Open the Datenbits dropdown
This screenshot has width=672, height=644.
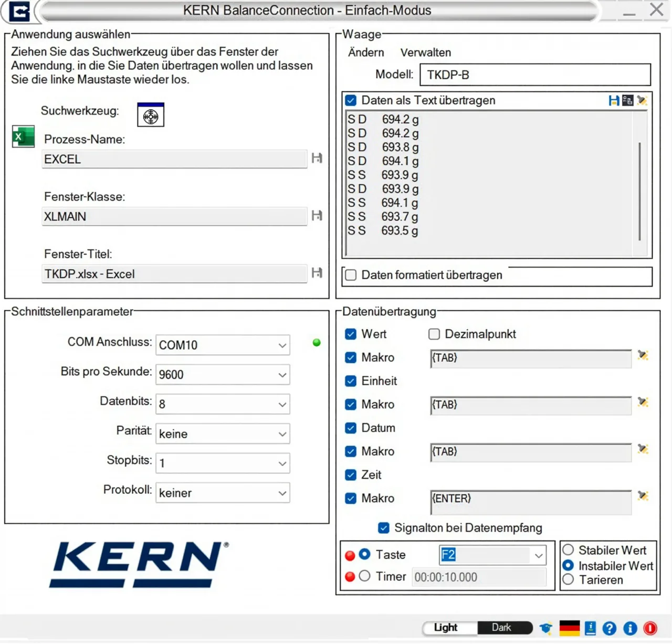click(223, 404)
